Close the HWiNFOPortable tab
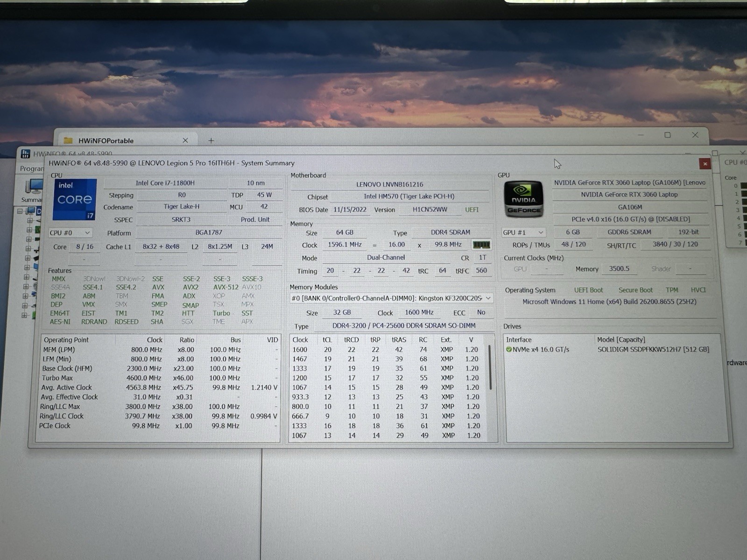This screenshot has height=560, width=747. (185, 140)
